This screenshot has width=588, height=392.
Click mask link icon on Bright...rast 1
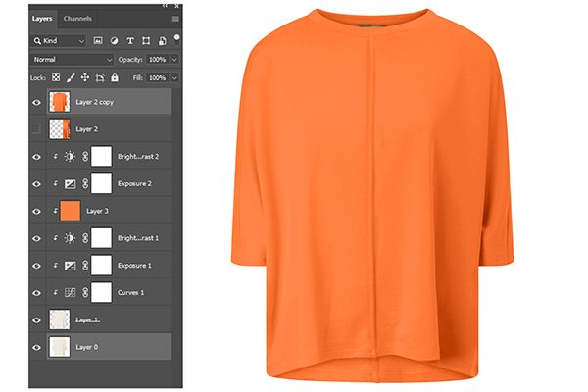point(85,238)
